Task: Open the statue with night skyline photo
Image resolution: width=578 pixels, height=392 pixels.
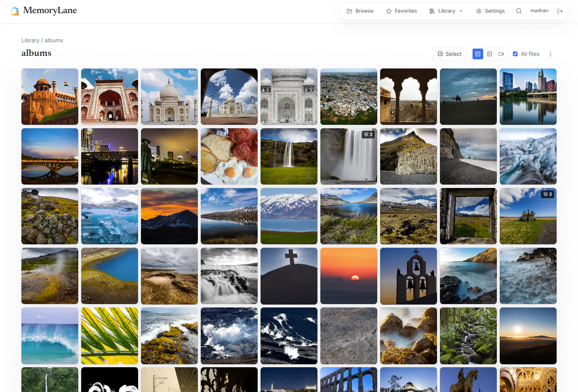Action: tap(169, 156)
